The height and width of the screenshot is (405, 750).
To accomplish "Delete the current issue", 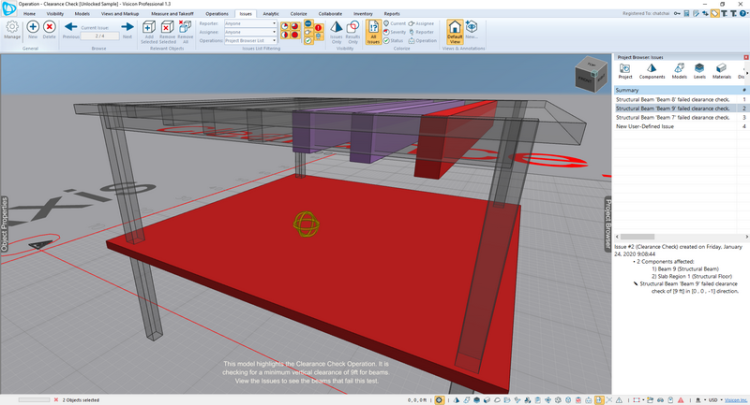I will 49,29.
